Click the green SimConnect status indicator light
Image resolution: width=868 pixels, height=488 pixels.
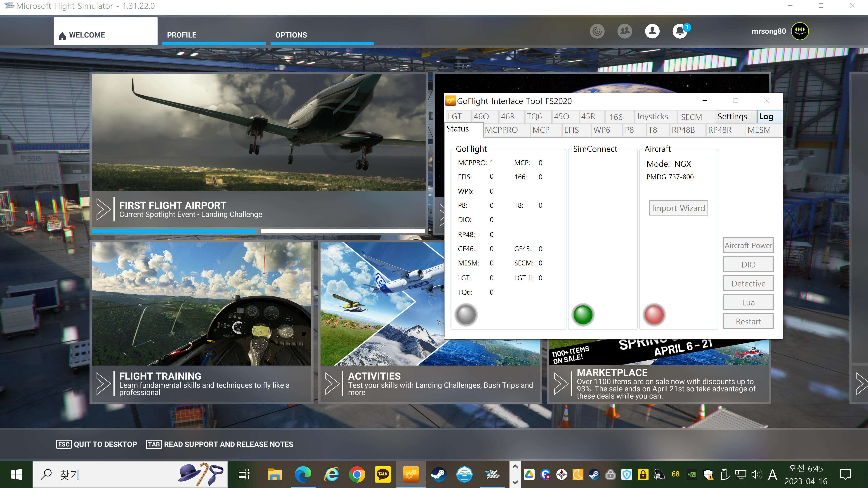583,314
